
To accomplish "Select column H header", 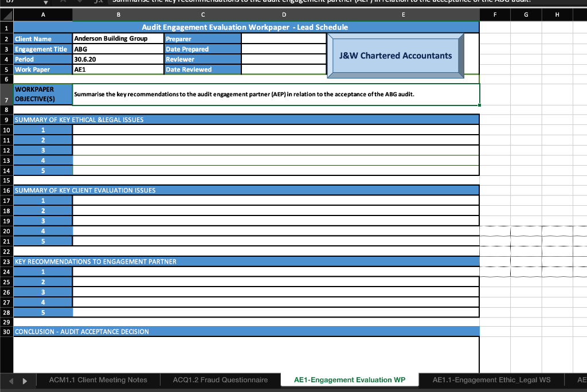I will click(557, 15).
